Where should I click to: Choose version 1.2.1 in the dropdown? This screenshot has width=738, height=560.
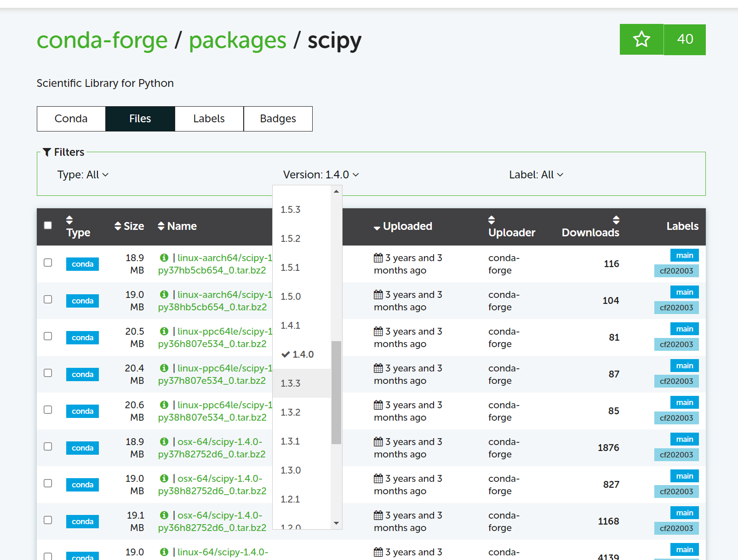[x=302, y=499]
